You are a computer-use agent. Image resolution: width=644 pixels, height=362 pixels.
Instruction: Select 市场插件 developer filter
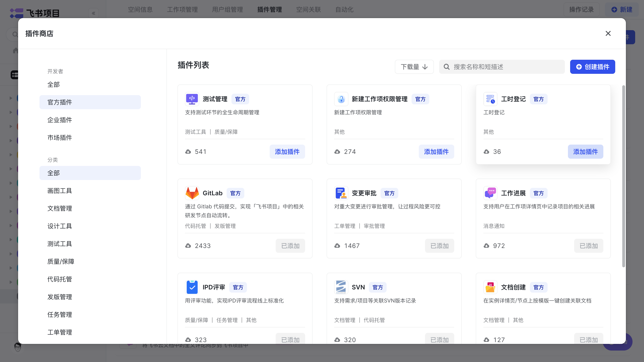click(90, 138)
